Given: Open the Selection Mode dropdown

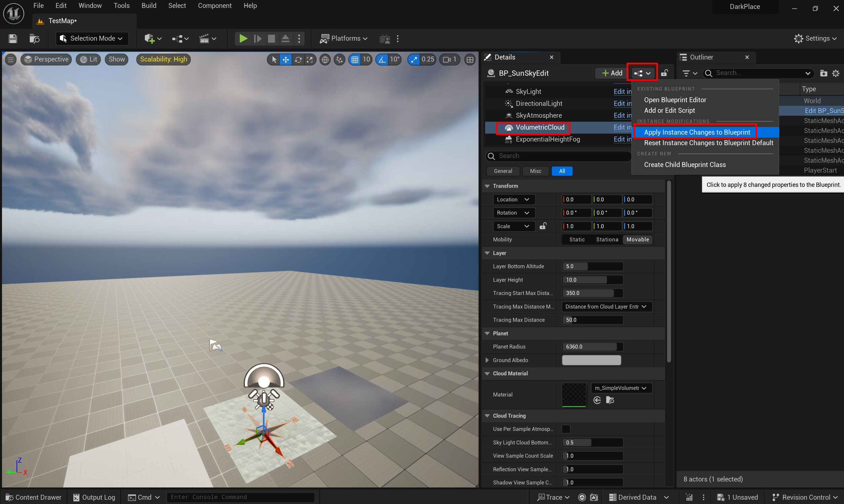Looking at the screenshot, I should (92, 38).
